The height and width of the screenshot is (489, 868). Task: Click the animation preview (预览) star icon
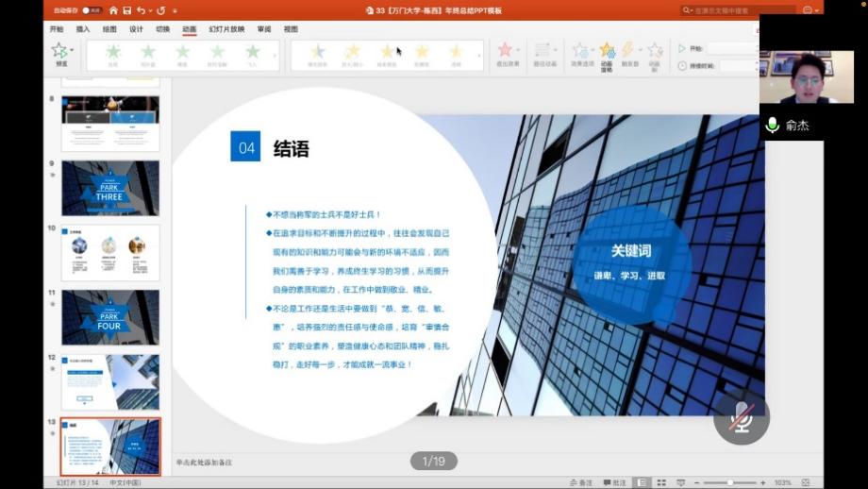point(59,50)
